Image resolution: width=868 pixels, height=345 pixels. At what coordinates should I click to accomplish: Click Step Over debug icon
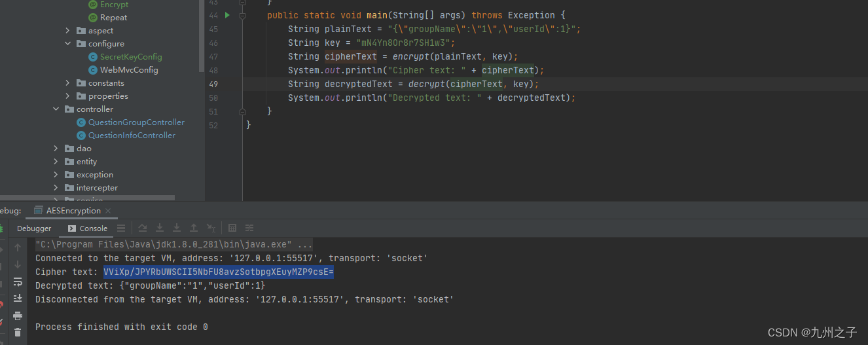click(x=143, y=228)
